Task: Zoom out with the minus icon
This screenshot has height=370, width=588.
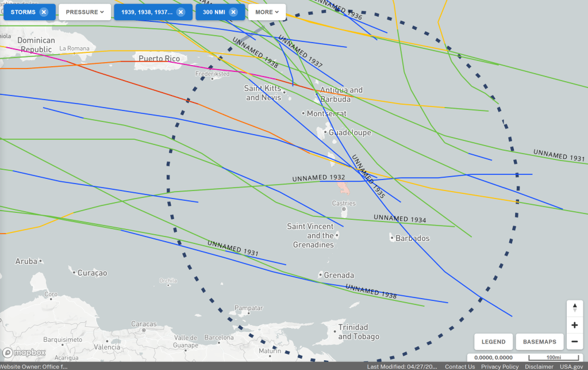Action: click(574, 342)
